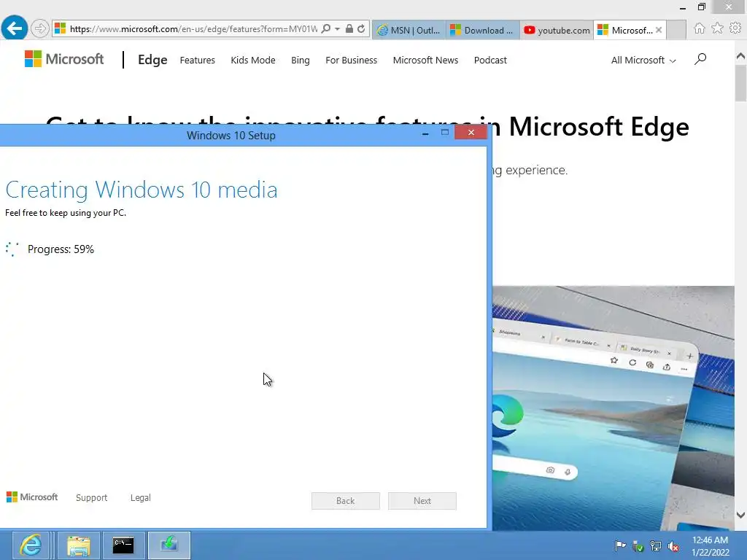
Task: Click the safely remove hardware tray icon
Action: click(x=638, y=545)
